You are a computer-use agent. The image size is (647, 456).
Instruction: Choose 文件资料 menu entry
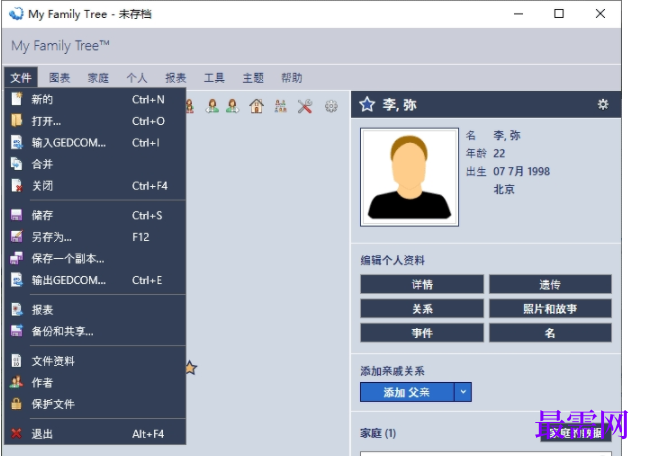pos(95,361)
